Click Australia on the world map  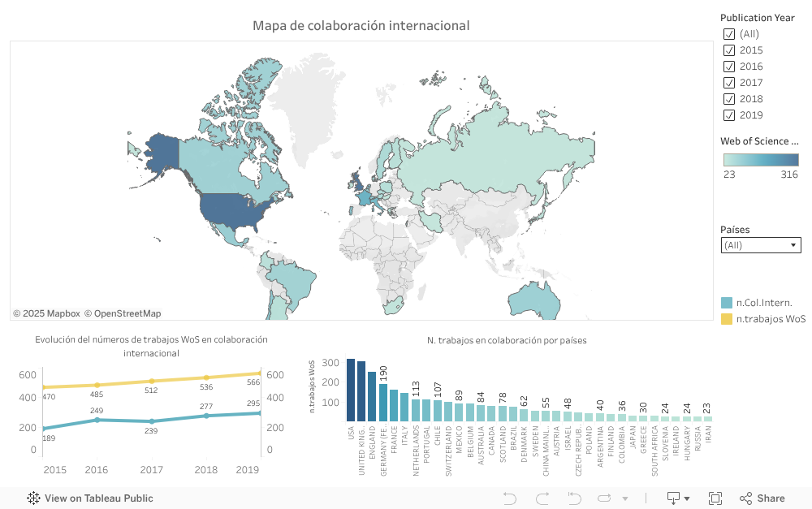pos(536,300)
